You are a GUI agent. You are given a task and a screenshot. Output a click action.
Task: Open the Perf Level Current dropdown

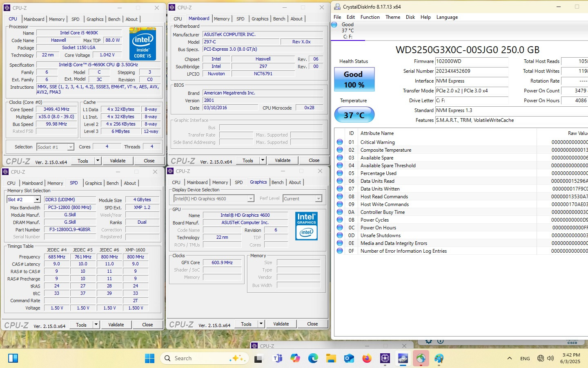318,198
